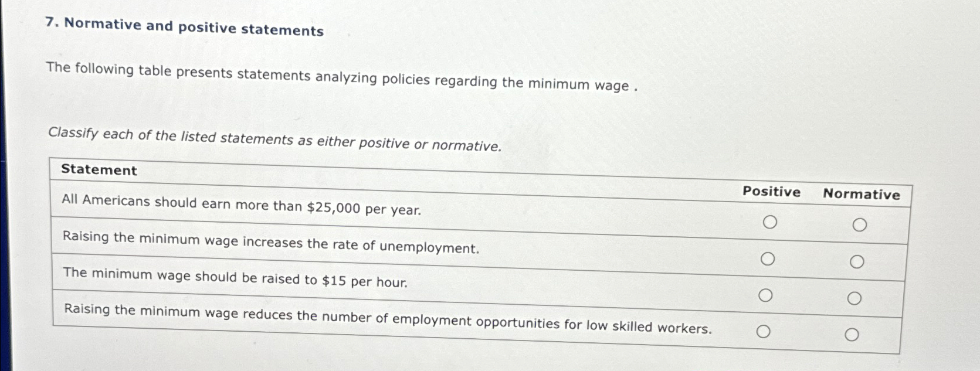
Task: Select Normative for the low skilled workers statement
Action: [852, 334]
